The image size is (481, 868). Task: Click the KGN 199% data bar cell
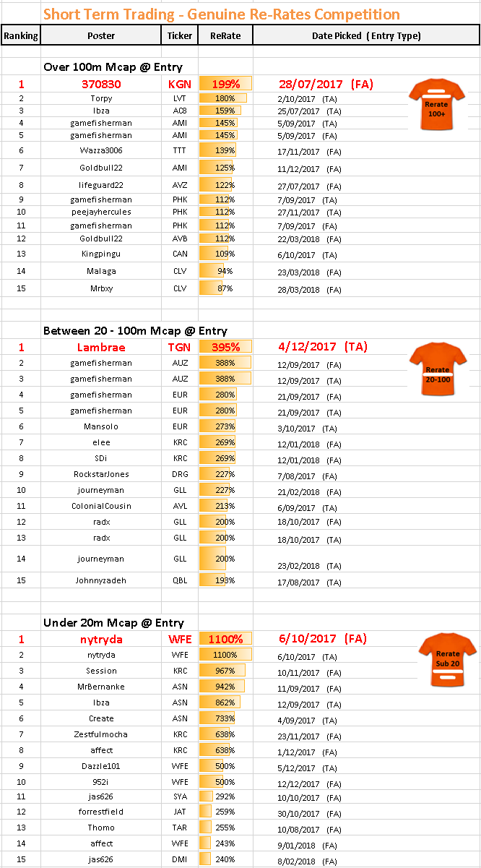225,85
